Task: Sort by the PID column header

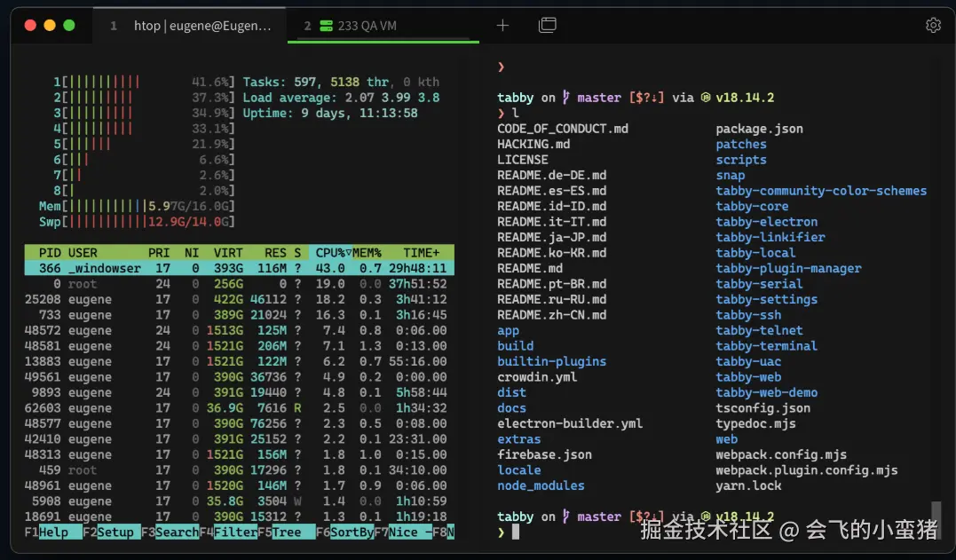Action: pyautogui.click(x=50, y=253)
